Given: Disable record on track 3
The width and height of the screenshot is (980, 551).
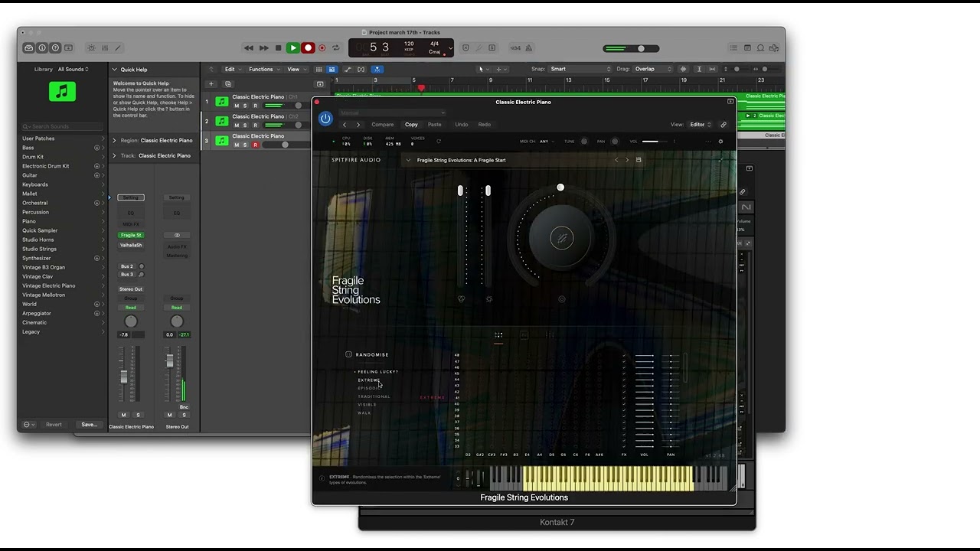Looking at the screenshot, I should (255, 145).
